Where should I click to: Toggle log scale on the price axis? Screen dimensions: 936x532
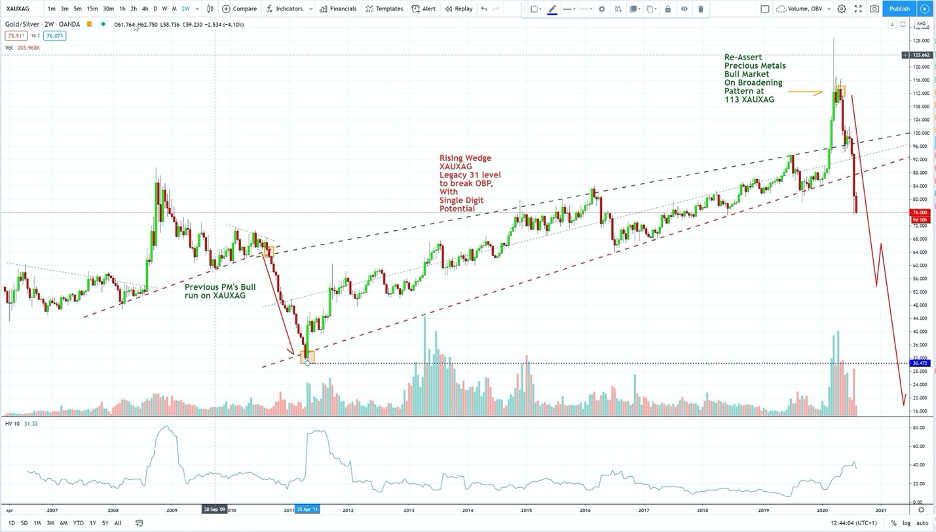(x=906, y=522)
